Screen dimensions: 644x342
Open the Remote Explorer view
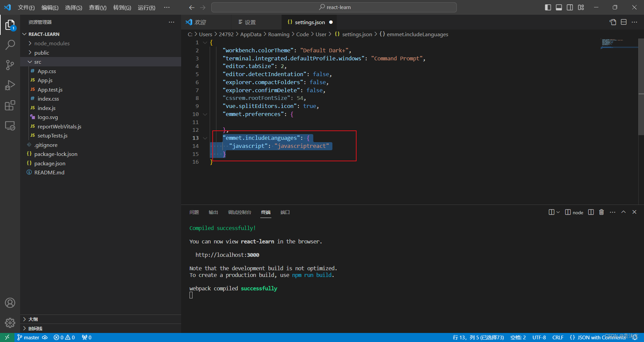coord(10,126)
